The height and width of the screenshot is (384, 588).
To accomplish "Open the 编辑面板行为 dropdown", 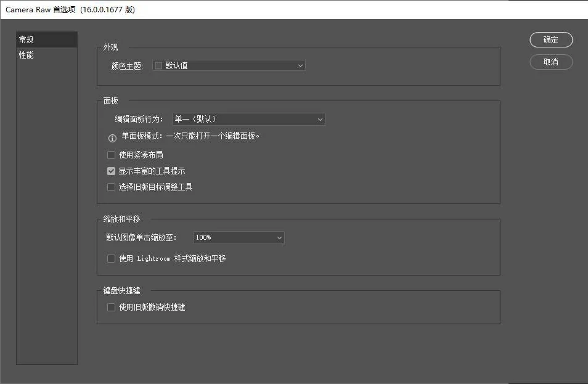I will pyautogui.click(x=248, y=119).
